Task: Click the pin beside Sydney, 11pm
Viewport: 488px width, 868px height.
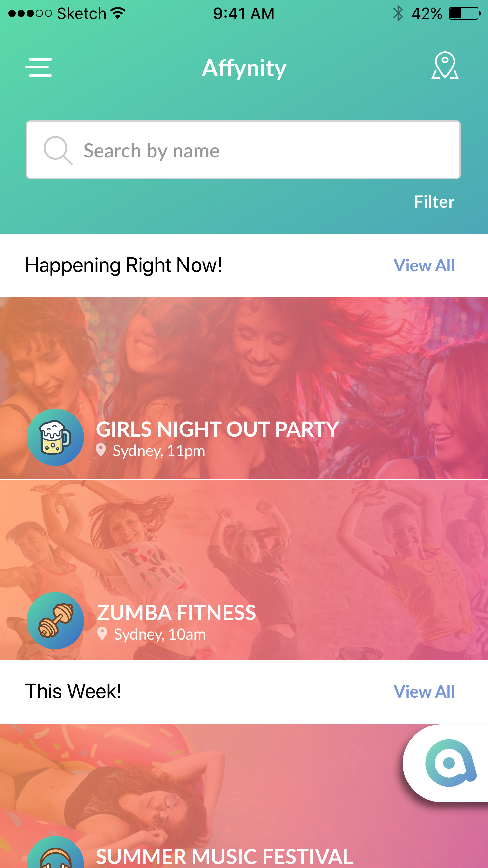Action: 101,451
